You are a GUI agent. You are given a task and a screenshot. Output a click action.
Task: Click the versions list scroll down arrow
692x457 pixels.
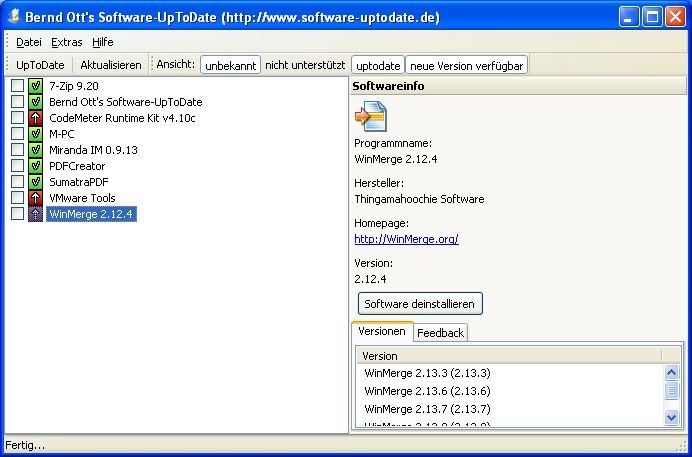coord(671,417)
